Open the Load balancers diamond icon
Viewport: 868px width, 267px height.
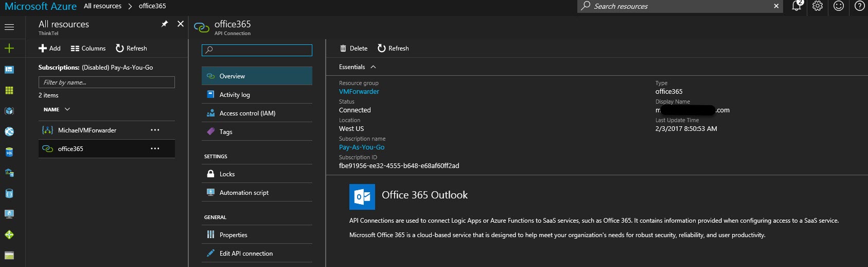coord(9,235)
